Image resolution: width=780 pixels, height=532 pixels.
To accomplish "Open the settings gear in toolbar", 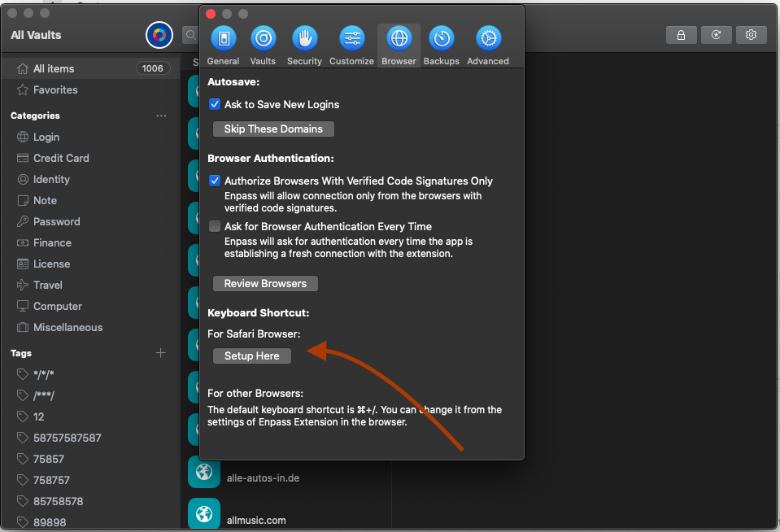I will pos(751,35).
